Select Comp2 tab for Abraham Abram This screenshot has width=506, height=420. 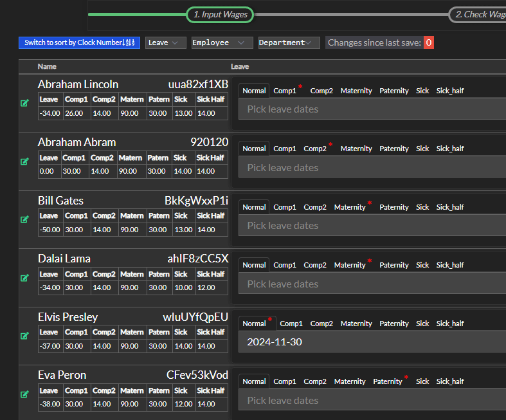point(315,149)
